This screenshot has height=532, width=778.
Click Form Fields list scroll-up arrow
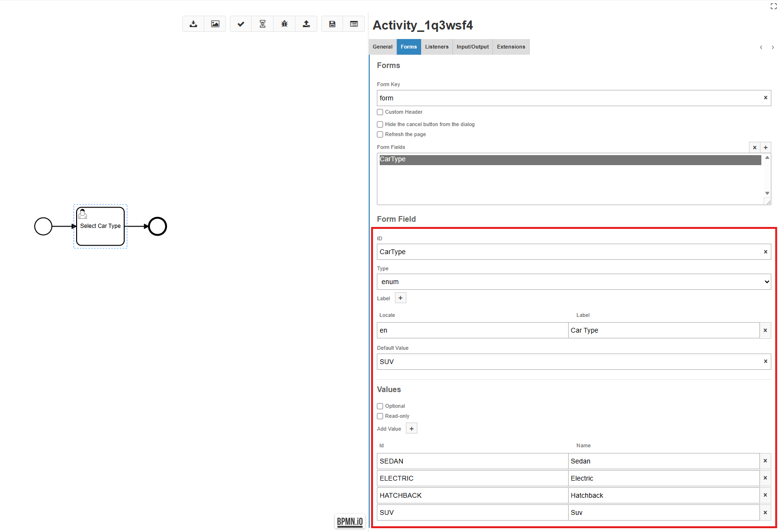pyautogui.click(x=767, y=158)
